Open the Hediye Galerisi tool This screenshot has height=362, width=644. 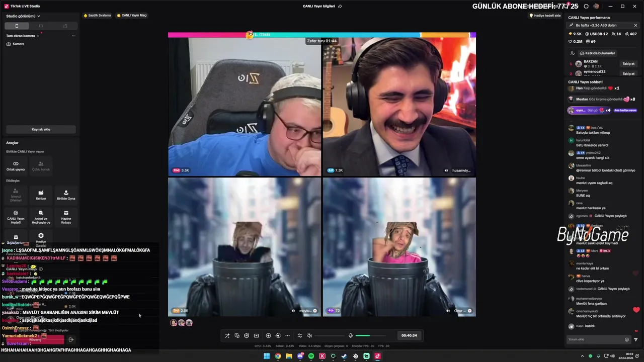coord(41,240)
